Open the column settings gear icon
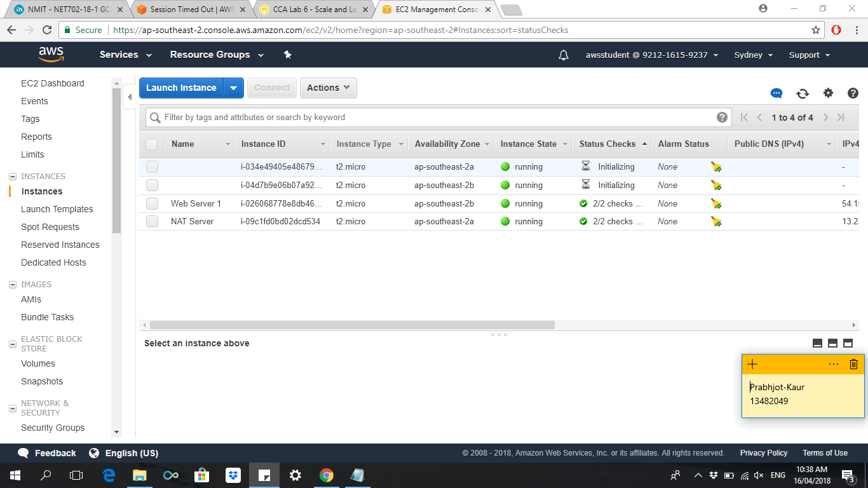The width and height of the screenshot is (868, 488). point(828,93)
